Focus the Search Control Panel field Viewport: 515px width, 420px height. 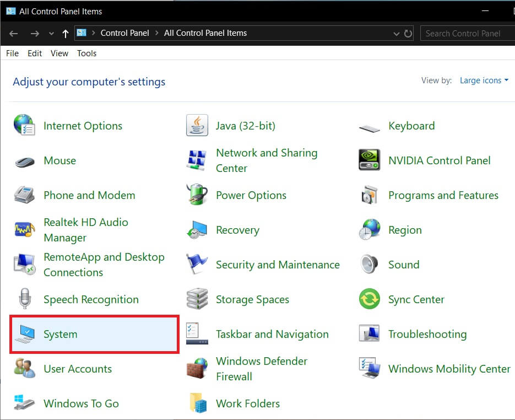click(468, 33)
